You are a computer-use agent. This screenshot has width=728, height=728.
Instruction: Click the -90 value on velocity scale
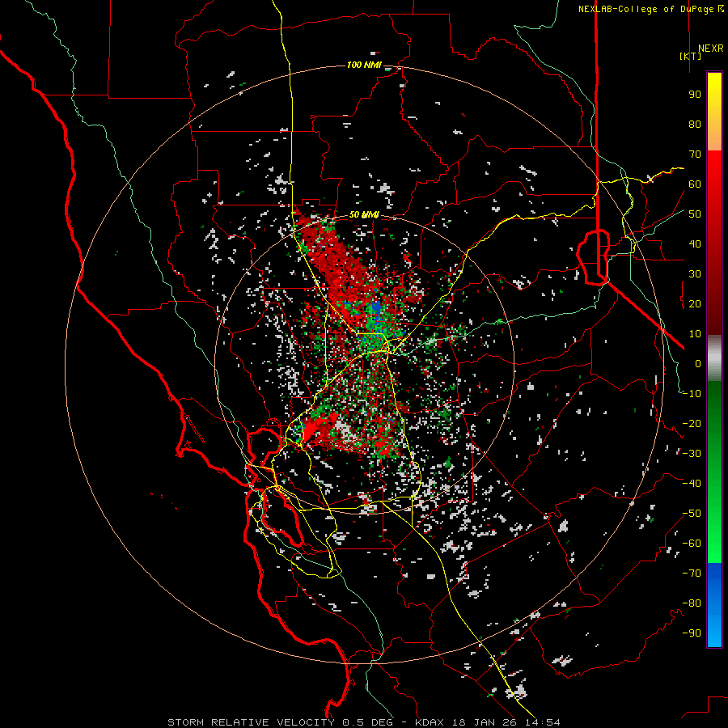(x=692, y=633)
